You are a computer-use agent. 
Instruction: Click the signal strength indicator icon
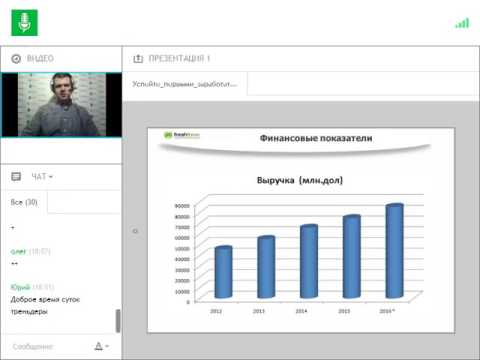pos(462,23)
